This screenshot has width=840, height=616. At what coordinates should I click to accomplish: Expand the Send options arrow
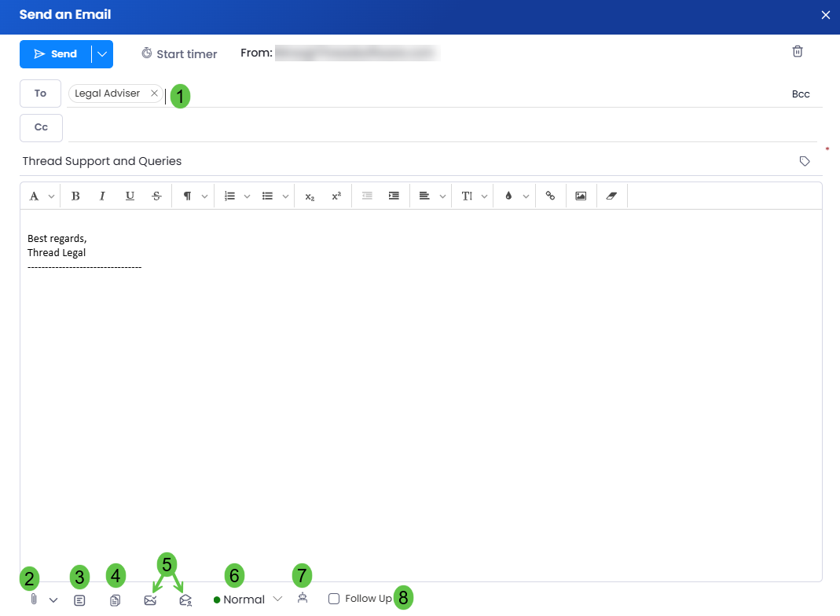coord(102,54)
